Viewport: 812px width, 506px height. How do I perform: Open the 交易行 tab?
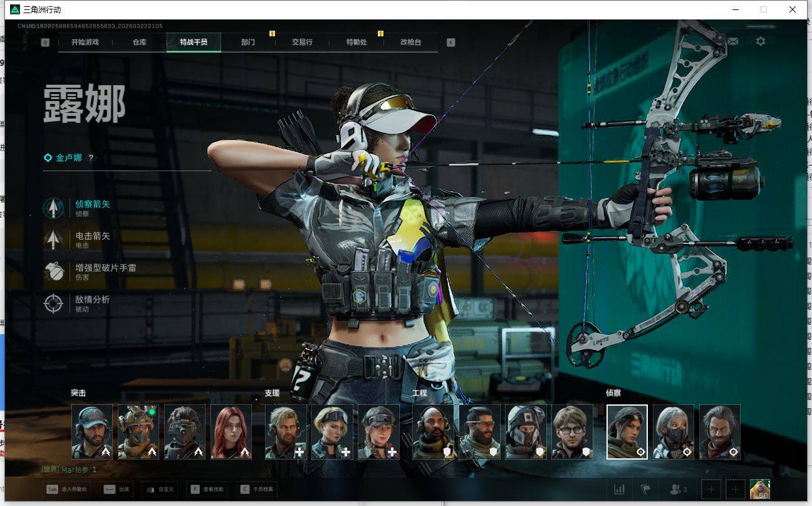[302, 43]
